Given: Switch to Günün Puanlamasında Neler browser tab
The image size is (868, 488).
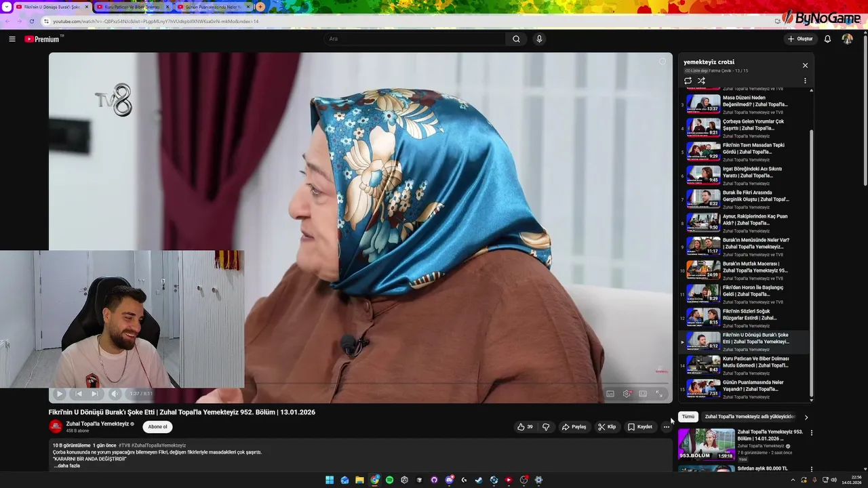Looking at the screenshot, I should [x=214, y=7].
